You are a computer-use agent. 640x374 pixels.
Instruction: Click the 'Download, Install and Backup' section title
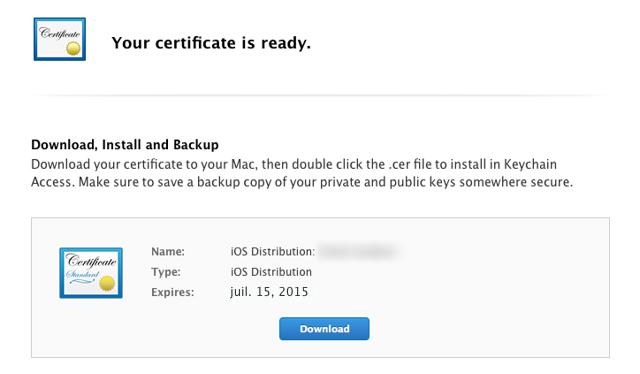tap(125, 145)
